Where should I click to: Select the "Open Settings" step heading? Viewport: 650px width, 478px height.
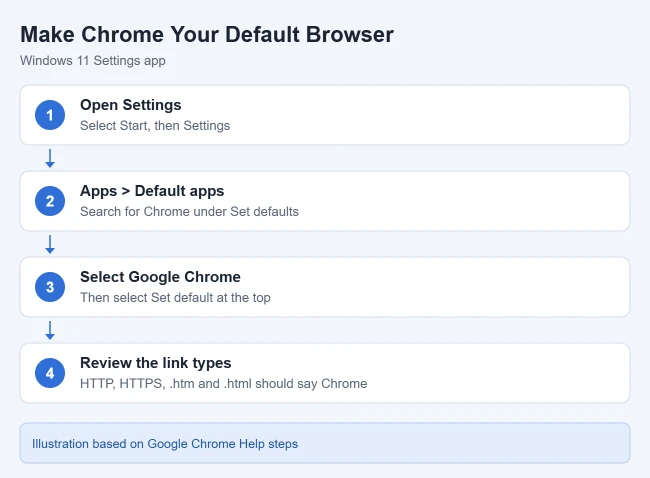(131, 105)
